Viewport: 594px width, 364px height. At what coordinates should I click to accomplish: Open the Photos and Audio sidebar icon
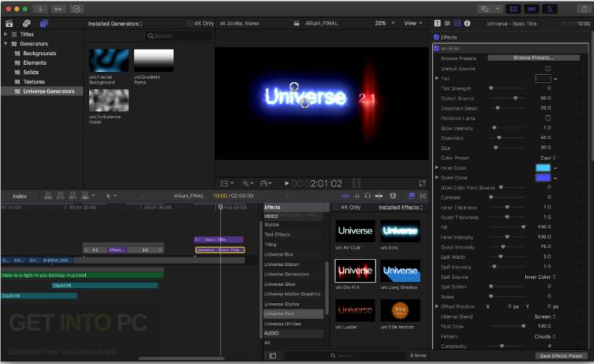pos(26,23)
